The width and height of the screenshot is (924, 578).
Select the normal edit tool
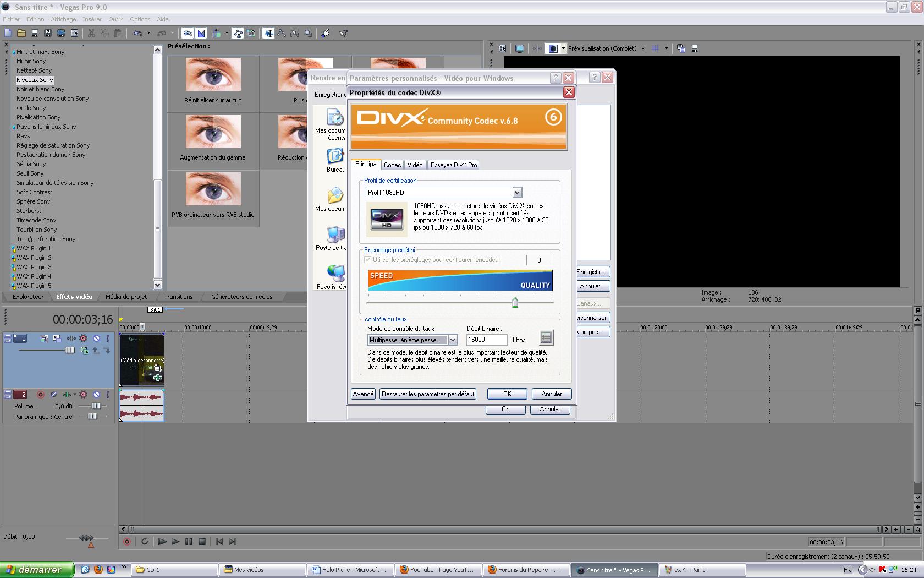(x=268, y=33)
